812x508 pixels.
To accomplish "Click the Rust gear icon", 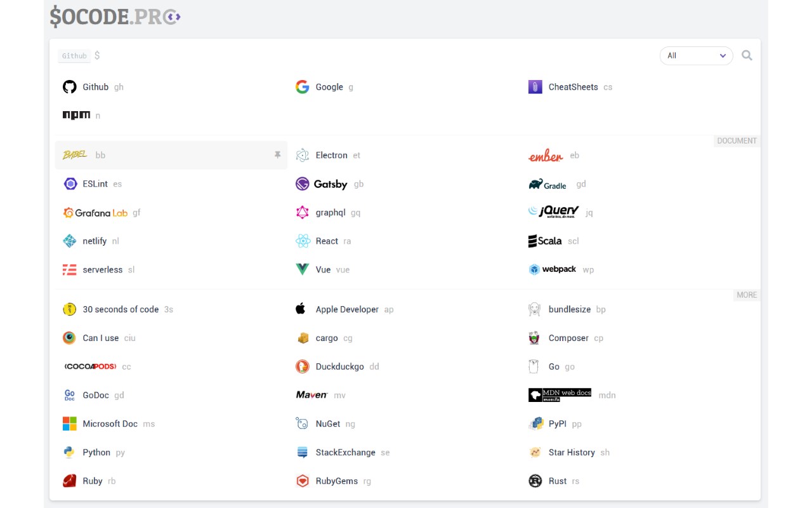I will click(535, 481).
